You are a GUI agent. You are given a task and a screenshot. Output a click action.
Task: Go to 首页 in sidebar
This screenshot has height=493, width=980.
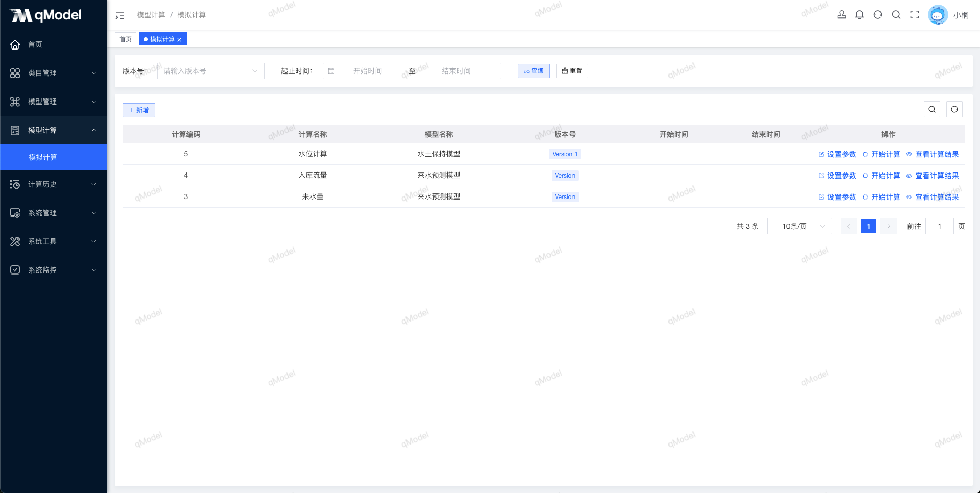(54, 44)
